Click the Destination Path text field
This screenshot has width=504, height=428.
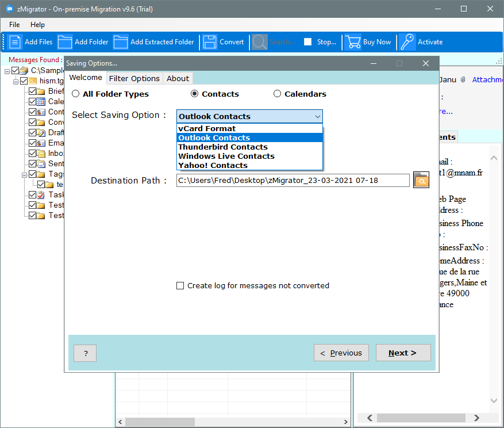tap(293, 180)
